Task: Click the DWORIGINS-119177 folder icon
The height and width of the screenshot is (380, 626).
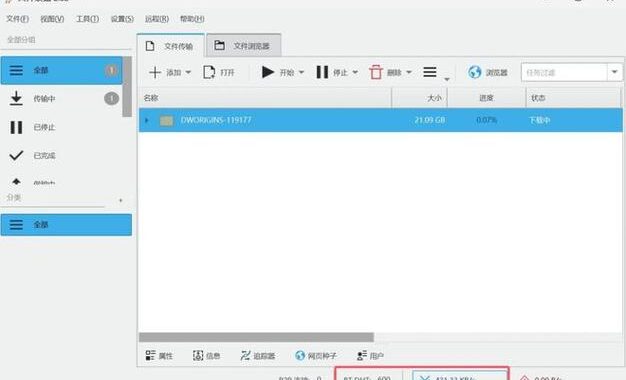Action: tap(166, 120)
